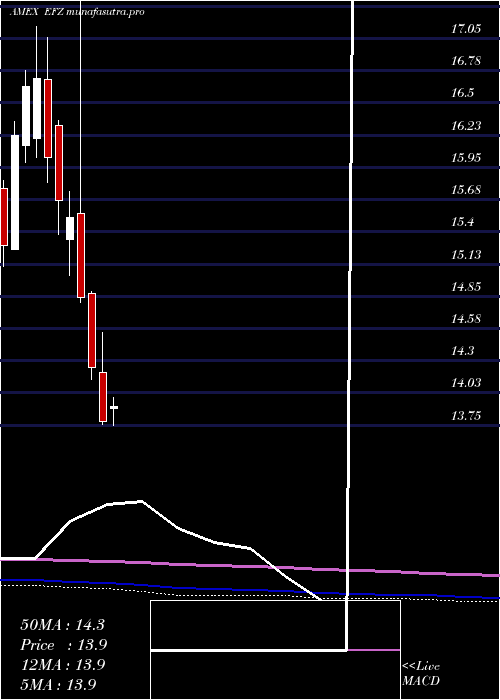Click the 15.95 price axis label
Image resolution: width=500 pixels, height=700 pixels.
[x=466, y=158]
